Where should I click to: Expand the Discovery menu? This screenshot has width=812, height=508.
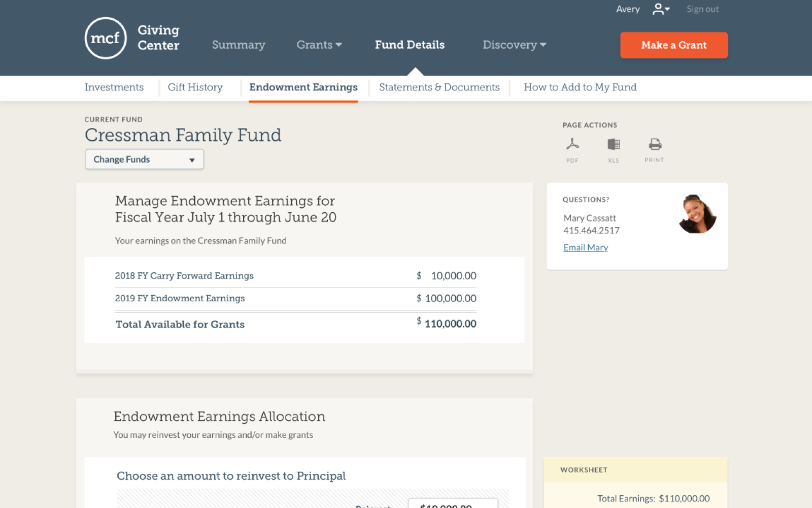coord(514,45)
